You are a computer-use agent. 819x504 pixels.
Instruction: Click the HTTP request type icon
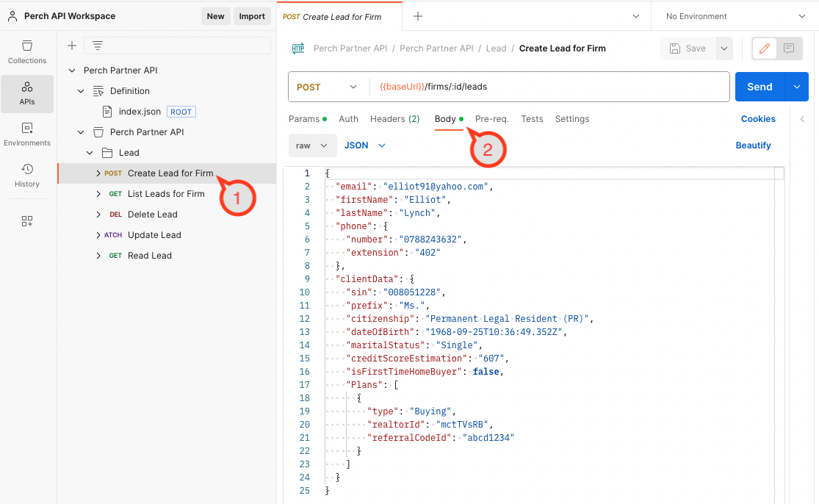(x=298, y=48)
